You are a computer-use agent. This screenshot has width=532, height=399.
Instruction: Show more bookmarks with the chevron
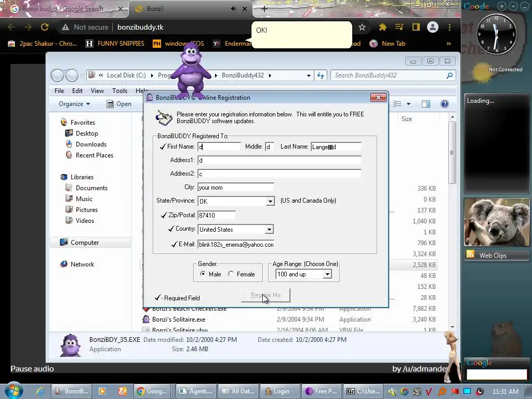coord(449,44)
